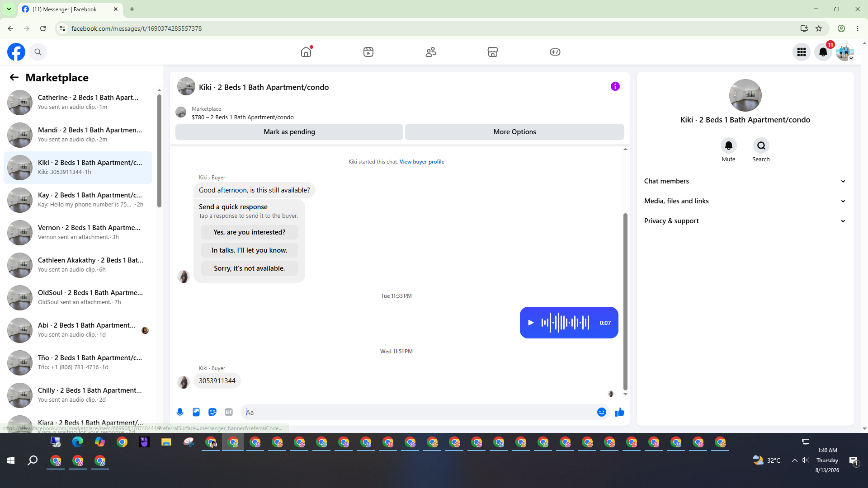Open the tab search dropdown
This screenshot has width=868, height=488.
point(9,9)
